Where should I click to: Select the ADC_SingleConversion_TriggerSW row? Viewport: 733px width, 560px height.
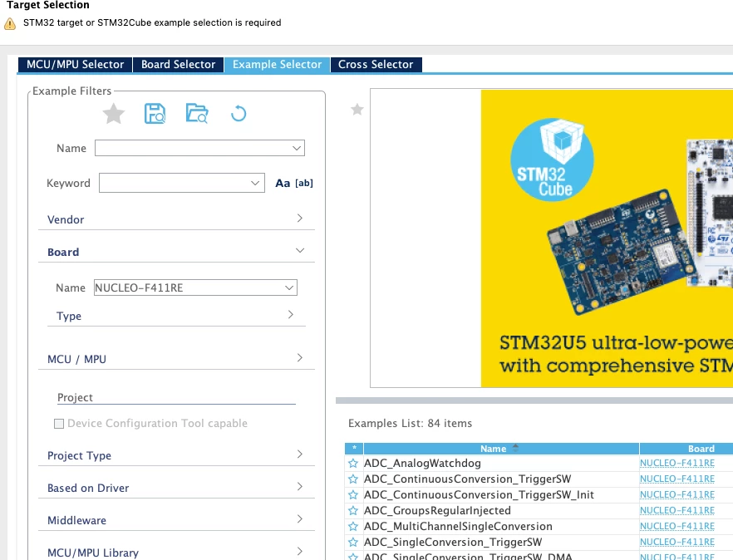click(539, 543)
